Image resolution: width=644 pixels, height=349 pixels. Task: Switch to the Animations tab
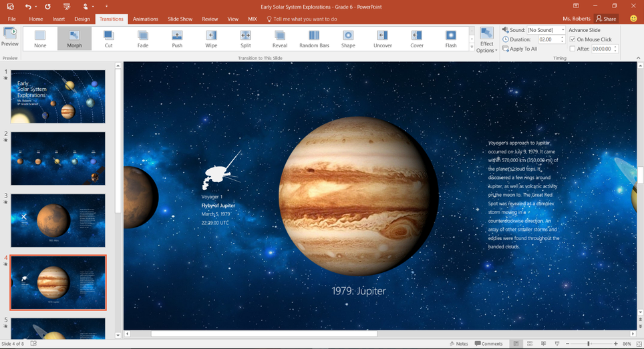click(145, 19)
